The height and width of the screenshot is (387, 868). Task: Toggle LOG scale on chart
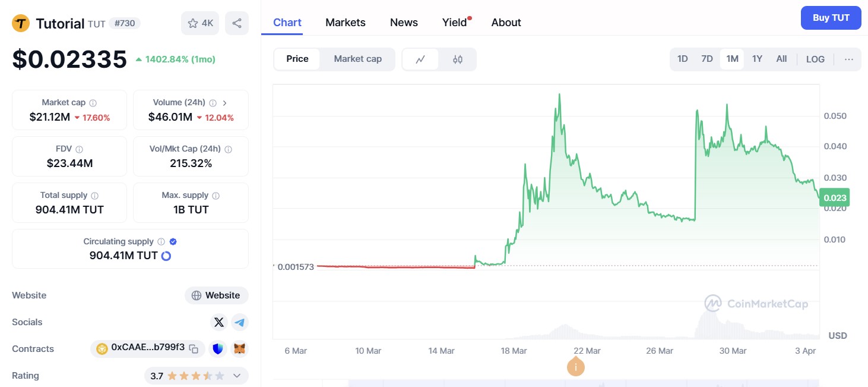[x=815, y=59]
